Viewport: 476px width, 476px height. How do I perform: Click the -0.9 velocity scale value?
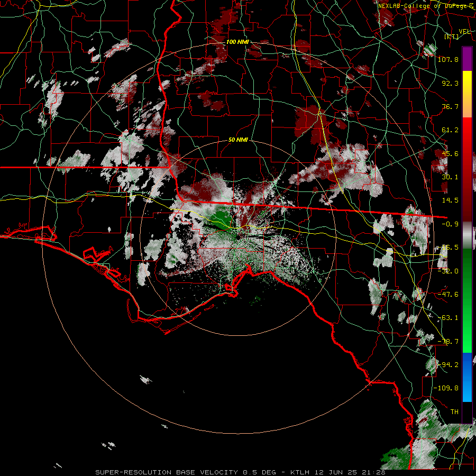[x=450, y=224]
